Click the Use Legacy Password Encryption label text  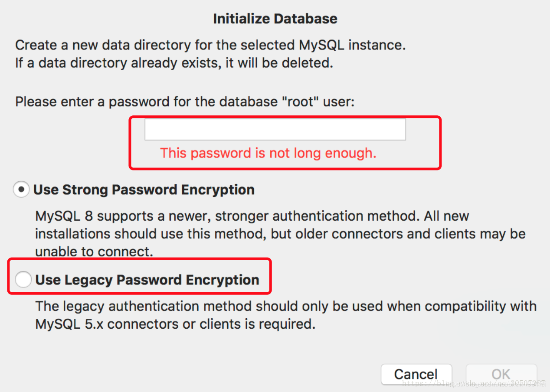[x=147, y=280]
